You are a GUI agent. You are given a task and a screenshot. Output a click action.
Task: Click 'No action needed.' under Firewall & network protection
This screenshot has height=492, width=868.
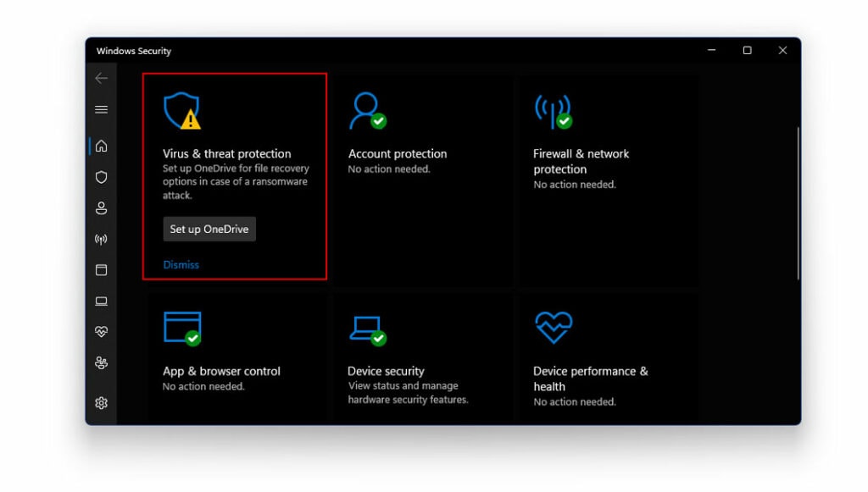coord(575,185)
